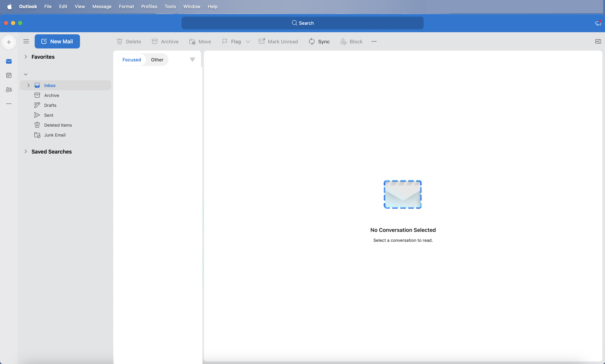This screenshot has height=364, width=605.
Task: Click the Mark Unread envelope icon
Action: pyautogui.click(x=262, y=41)
